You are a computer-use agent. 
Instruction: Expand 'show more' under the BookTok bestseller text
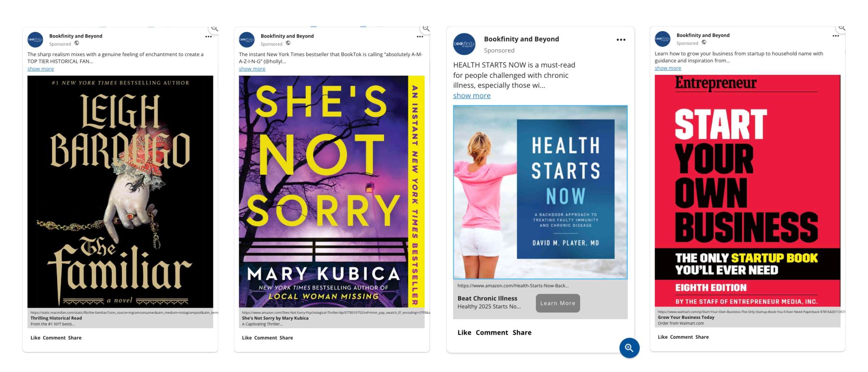tap(252, 69)
